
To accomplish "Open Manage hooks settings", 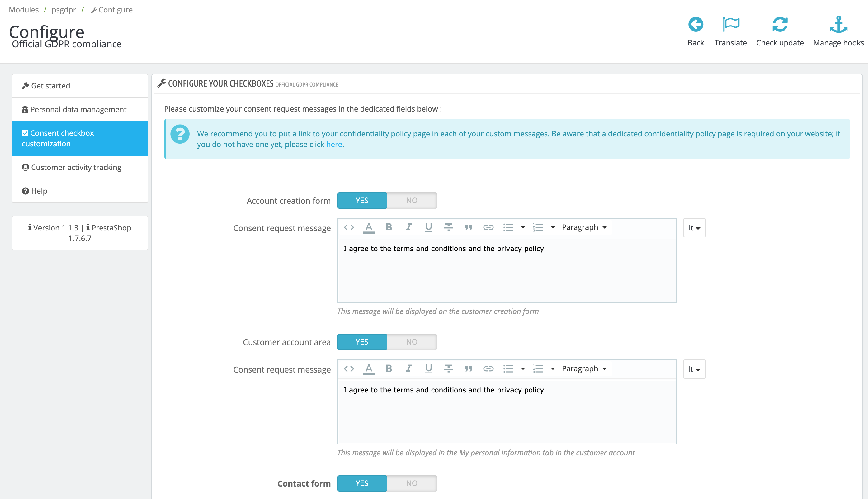I will click(838, 31).
